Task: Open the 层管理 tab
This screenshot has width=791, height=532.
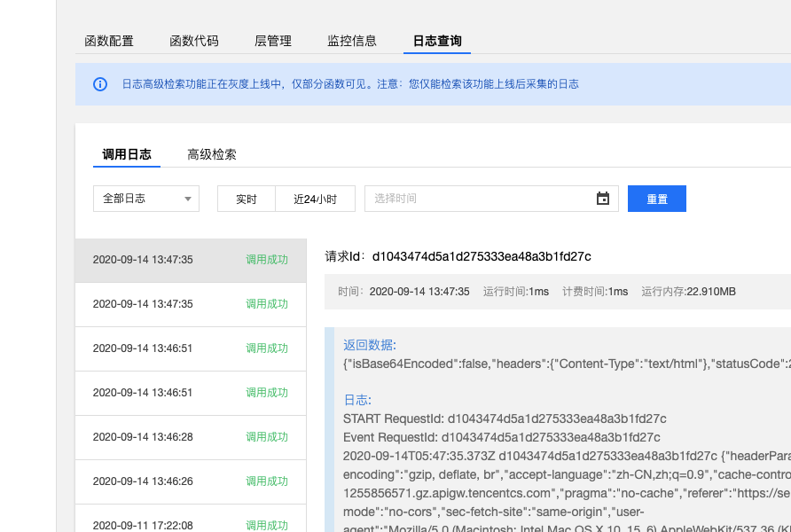Action: (x=273, y=41)
